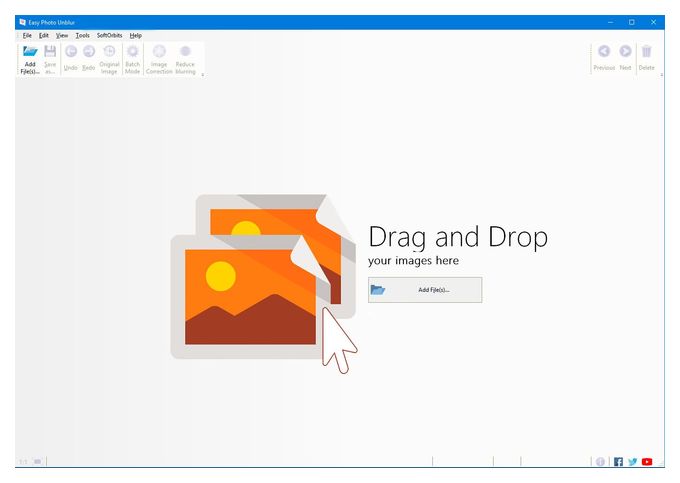This screenshot has width=680, height=483.
Task: Click the stacked photos drag-and-drop illustration
Action: point(264,284)
